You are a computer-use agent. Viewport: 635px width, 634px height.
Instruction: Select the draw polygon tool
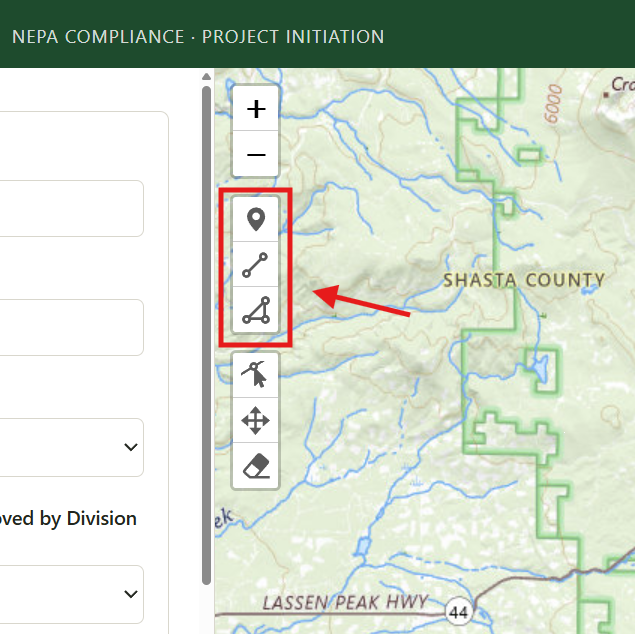click(256, 310)
